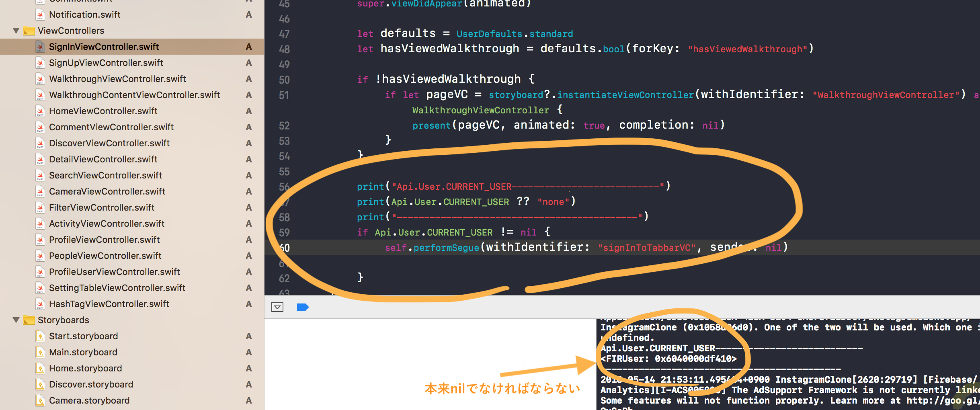Image resolution: width=980 pixels, height=410 pixels.
Task: Click the Swift icon beside HashTagViewController.swift
Action: pos(40,304)
